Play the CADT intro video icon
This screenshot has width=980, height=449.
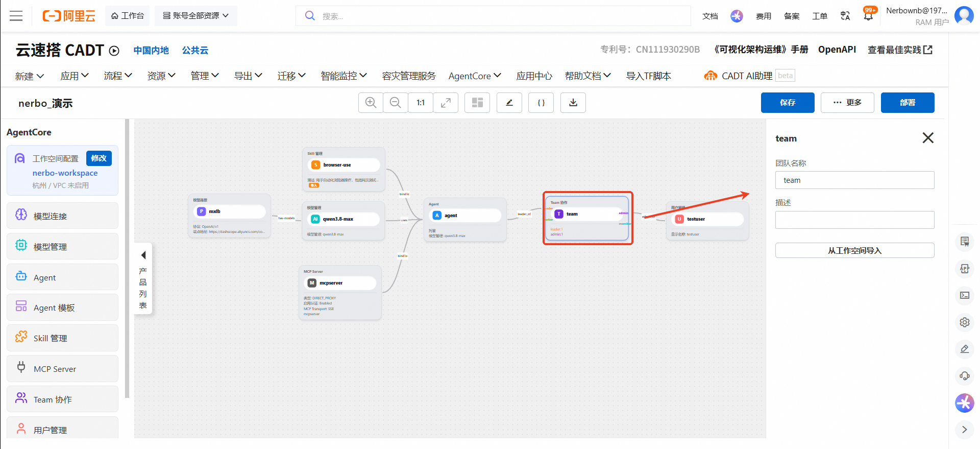[x=114, y=51]
